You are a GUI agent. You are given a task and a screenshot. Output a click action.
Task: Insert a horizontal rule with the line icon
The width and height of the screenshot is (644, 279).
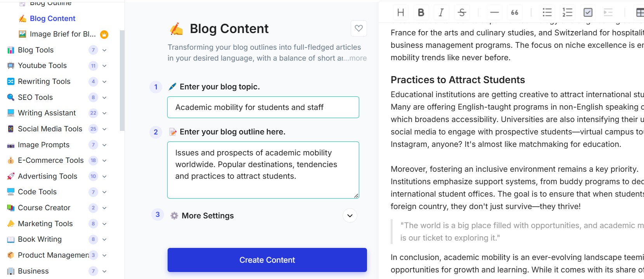click(494, 12)
